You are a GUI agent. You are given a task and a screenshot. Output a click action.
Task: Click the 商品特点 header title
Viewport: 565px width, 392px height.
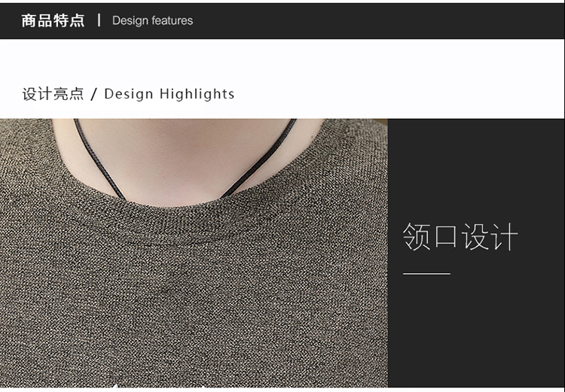[x=53, y=20]
